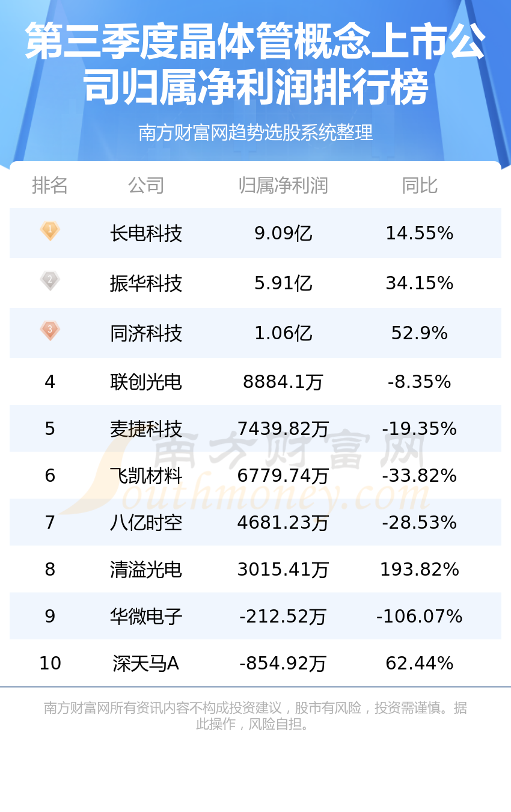
Task: Click company name 麦捷科技
Action: [x=146, y=429]
